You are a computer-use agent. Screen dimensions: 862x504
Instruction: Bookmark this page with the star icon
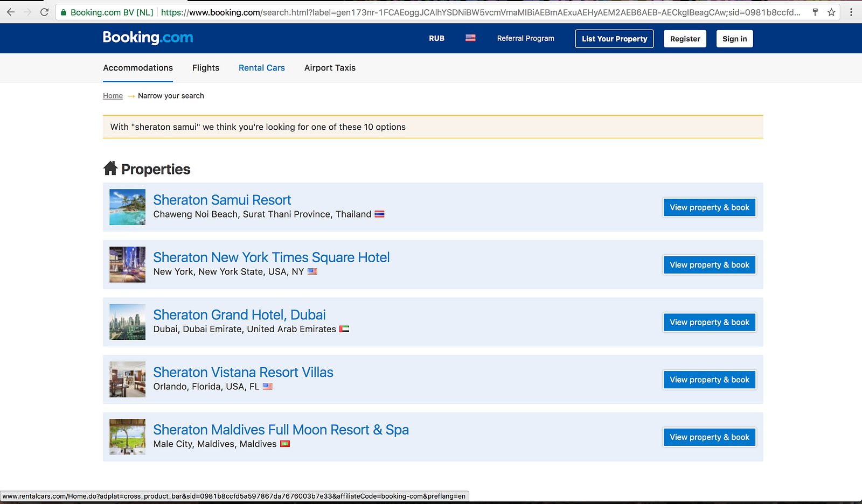[x=831, y=12]
